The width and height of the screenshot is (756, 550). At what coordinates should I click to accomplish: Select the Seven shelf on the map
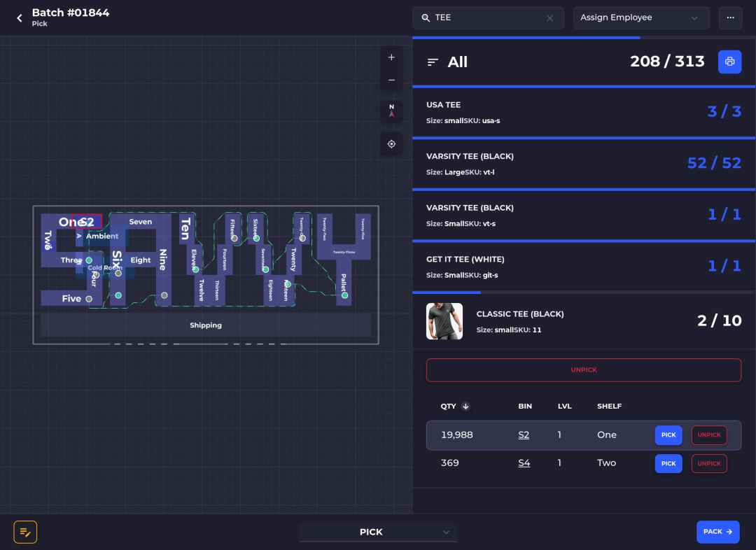tap(140, 222)
